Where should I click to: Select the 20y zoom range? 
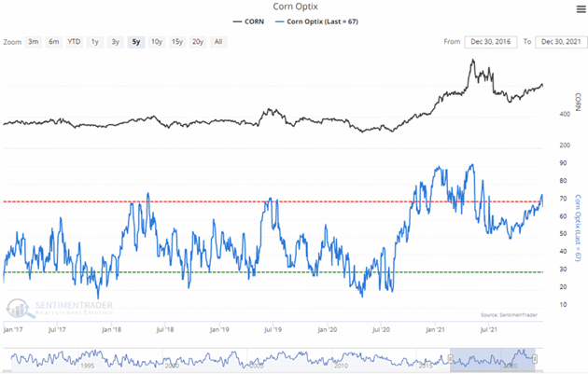tap(198, 42)
